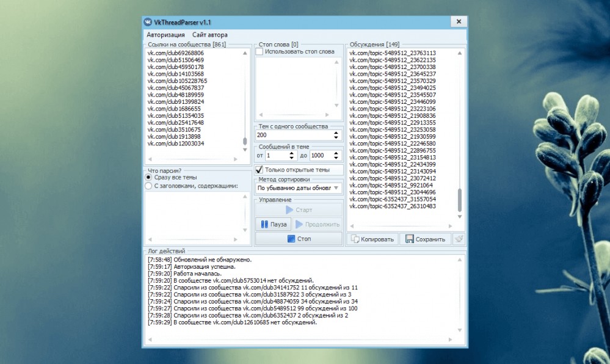Increase the 'от' messages minimum spinner
This screenshot has width=610, height=364.
click(291, 153)
